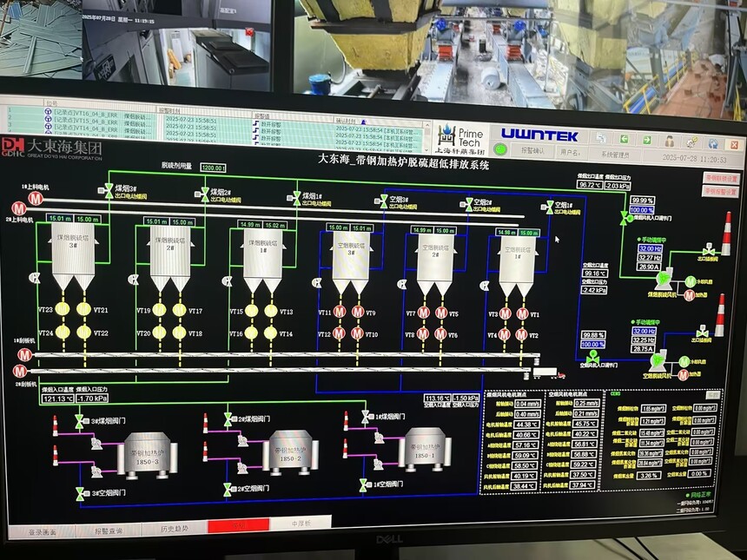Image resolution: width=747 pixels, height=560 pixels.
Task: Open the 报警查询 tab
Action: pyautogui.click(x=108, y=530)
